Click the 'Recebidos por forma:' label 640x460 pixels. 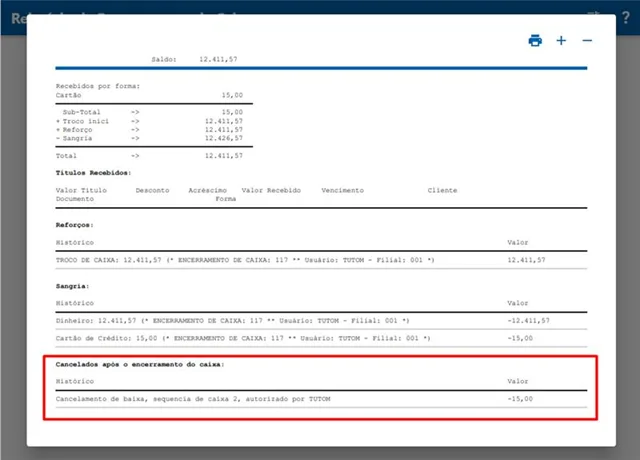pos(98,86)
